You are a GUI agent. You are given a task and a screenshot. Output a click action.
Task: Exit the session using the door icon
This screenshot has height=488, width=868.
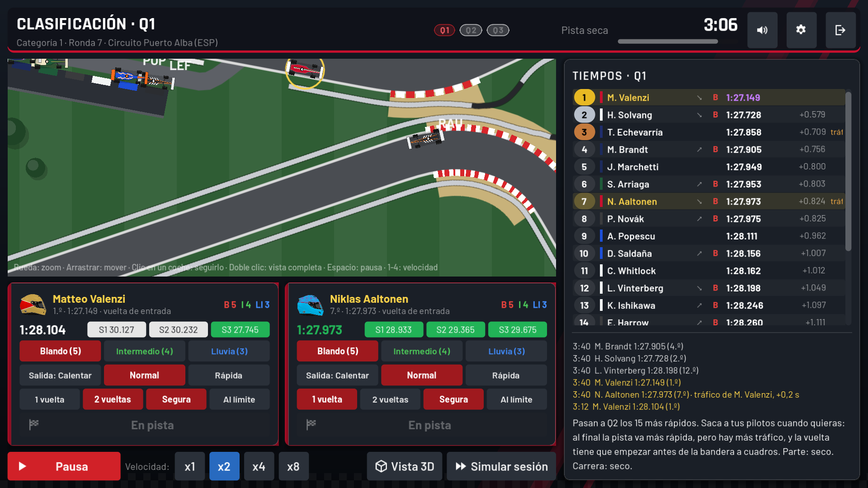(840, 30)
